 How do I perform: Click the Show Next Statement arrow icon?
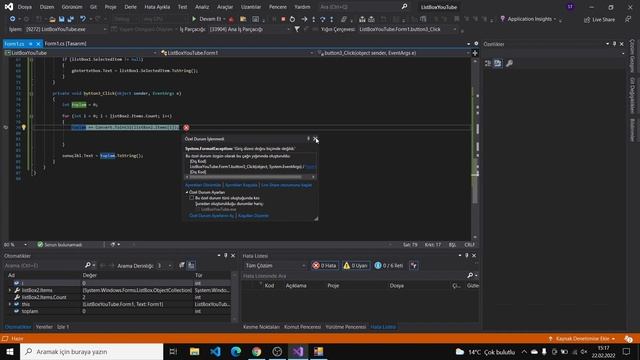[304, 19]
